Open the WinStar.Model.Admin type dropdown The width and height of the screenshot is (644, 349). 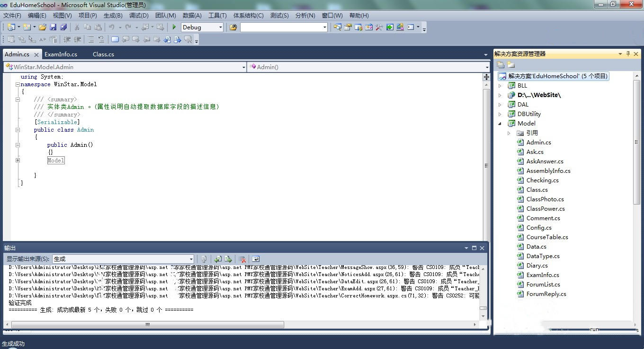click(244, 67)
